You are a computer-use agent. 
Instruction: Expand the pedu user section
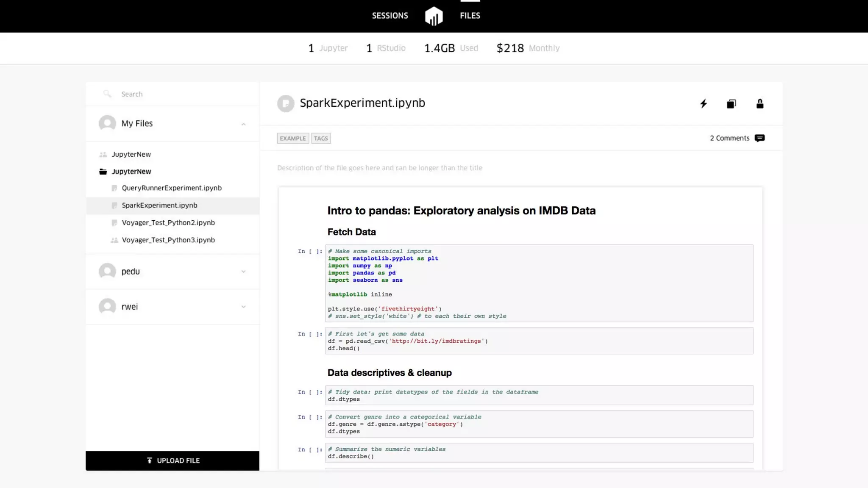[243, 272]
